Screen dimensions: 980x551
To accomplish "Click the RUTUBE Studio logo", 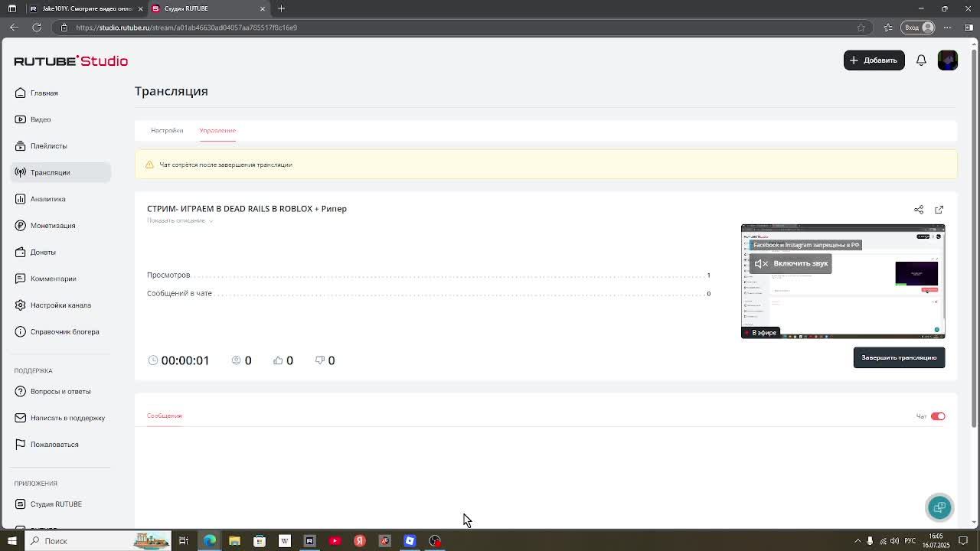I will click(70, 60).
